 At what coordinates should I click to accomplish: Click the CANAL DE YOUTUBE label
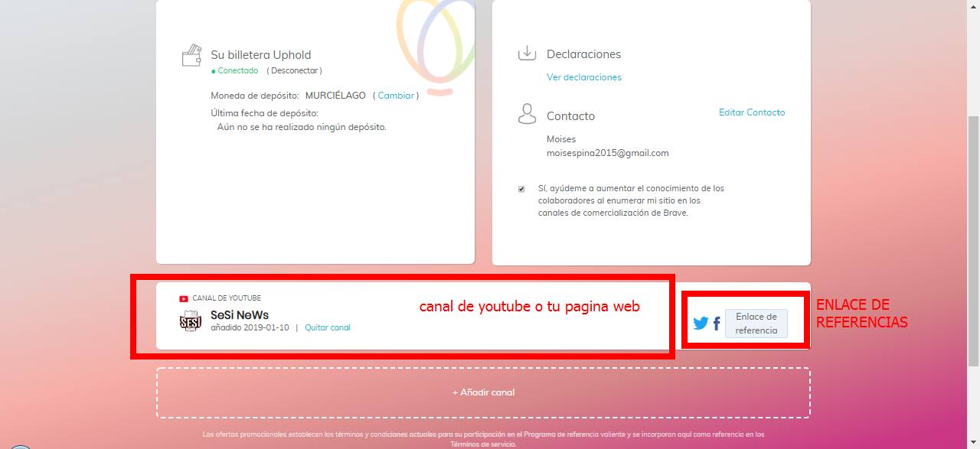click(227, 298)
